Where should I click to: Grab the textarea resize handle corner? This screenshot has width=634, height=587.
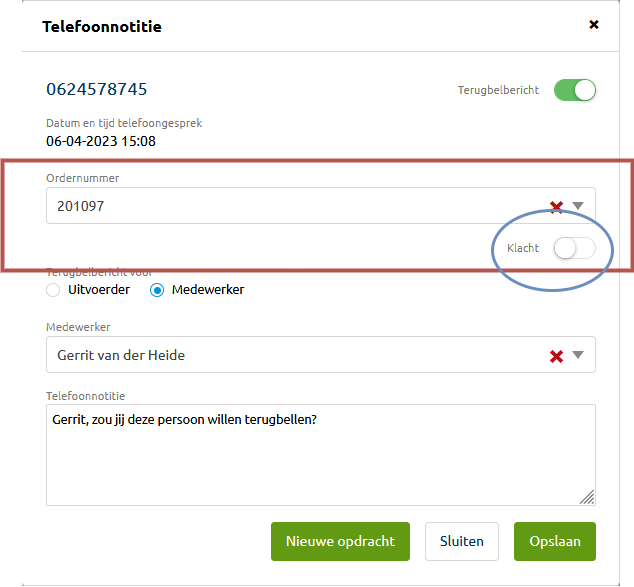tap(587, 497)
